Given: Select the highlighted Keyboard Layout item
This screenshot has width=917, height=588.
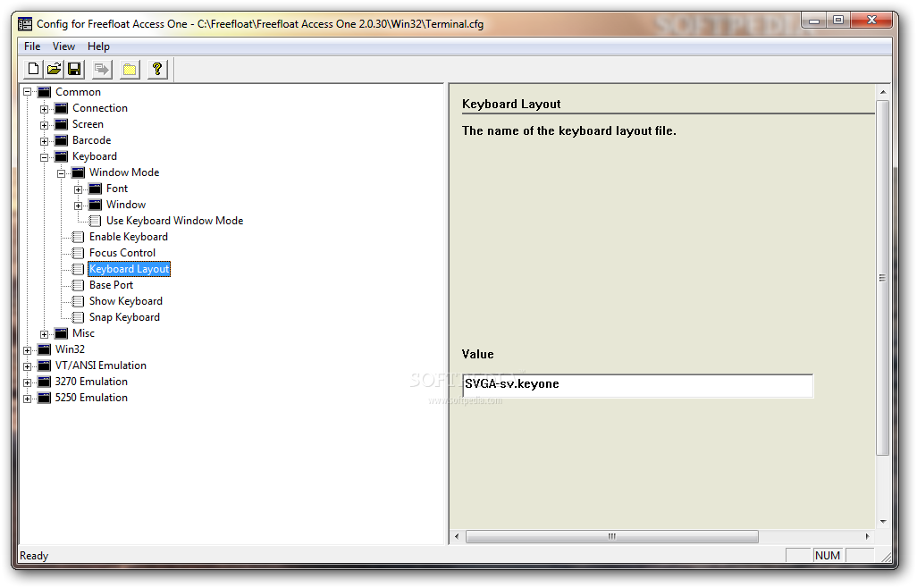Looking at the screenshot, I should [x=130, y=269].
